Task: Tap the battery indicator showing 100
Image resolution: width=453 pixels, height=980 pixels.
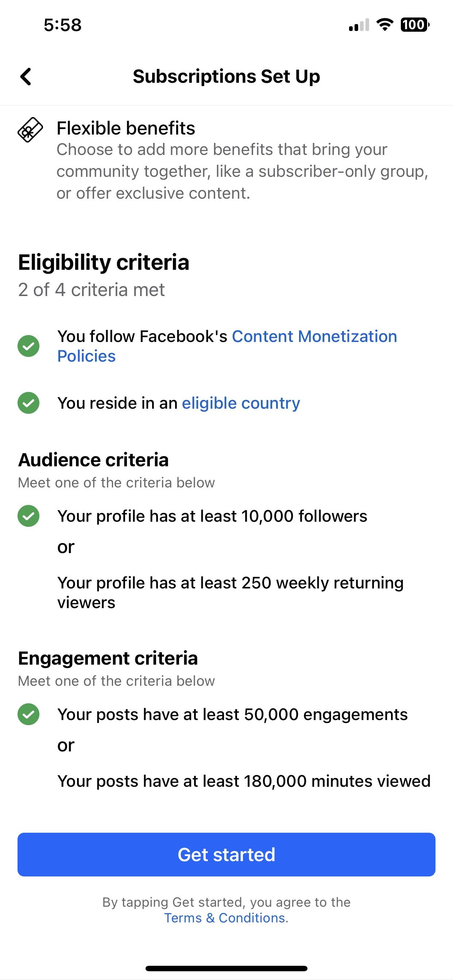Action: pyautogui.click(x=414, y=25)
